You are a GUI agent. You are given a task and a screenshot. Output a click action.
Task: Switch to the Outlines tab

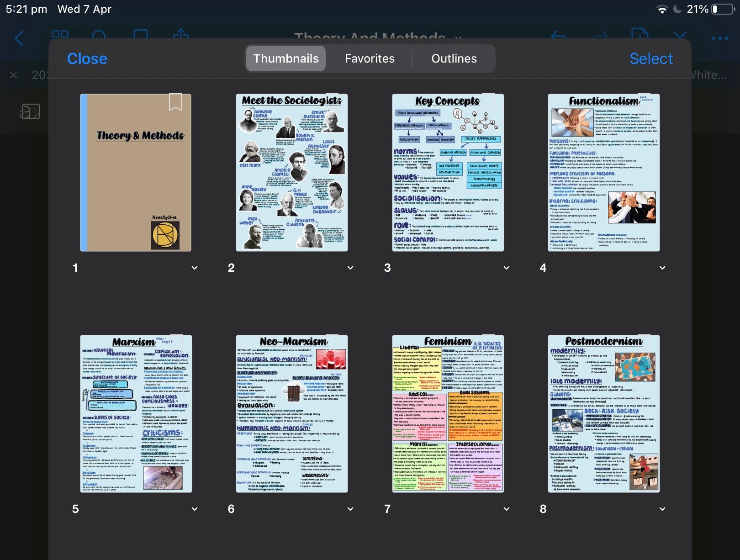coord(454,58)
